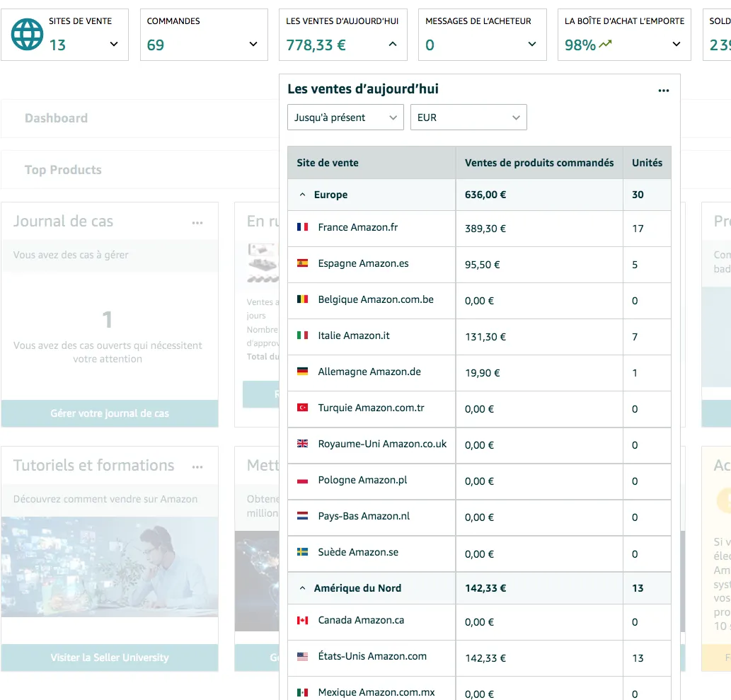
Task: Click Turquie Amazon.com.tr row label
Action: (x=371, y=408)
